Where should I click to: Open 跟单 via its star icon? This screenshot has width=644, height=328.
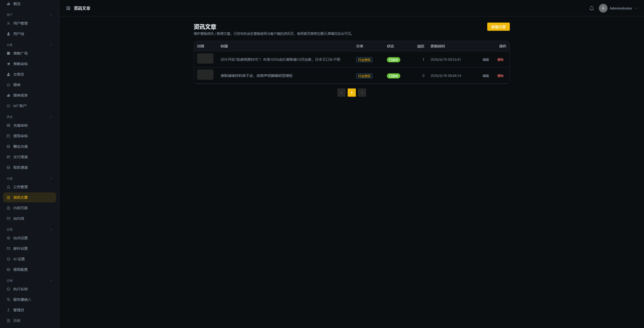click(8, 85)
